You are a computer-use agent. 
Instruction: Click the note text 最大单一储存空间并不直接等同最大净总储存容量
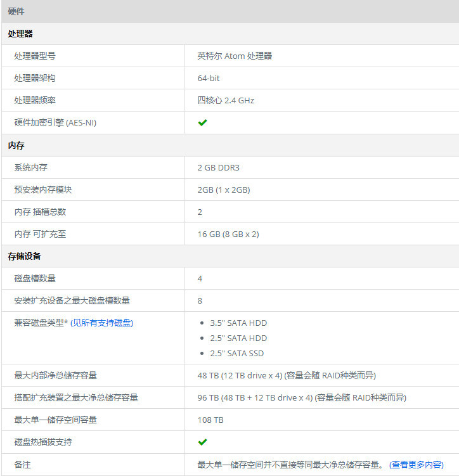click(288, 465)
